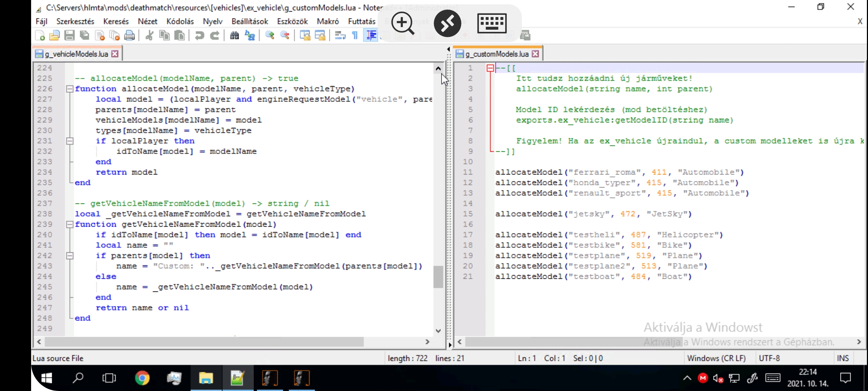Viewport: 868px width, 391px height.
Task: Click the Undo arrow icon
Action: (199, 35)
